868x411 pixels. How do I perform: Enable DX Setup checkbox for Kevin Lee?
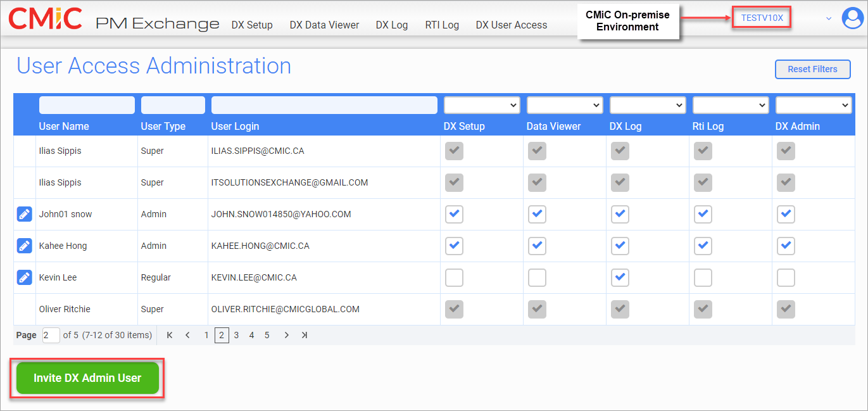click(454, 277)
